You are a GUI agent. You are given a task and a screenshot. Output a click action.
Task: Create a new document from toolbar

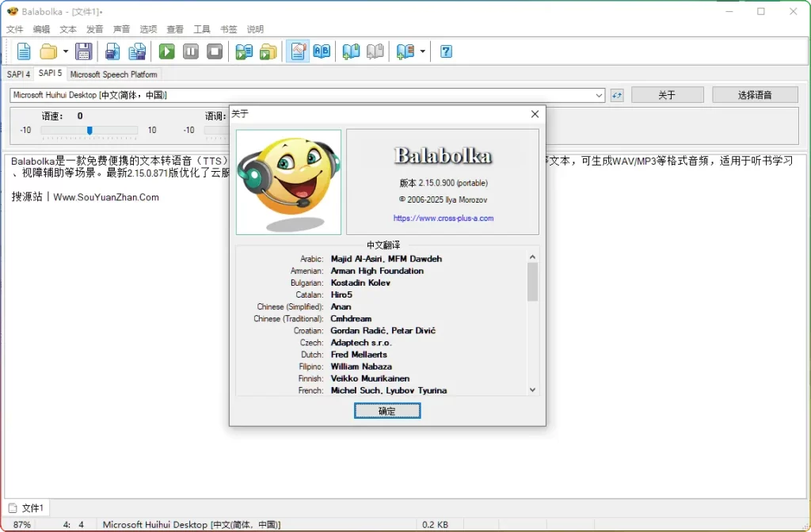24,51
